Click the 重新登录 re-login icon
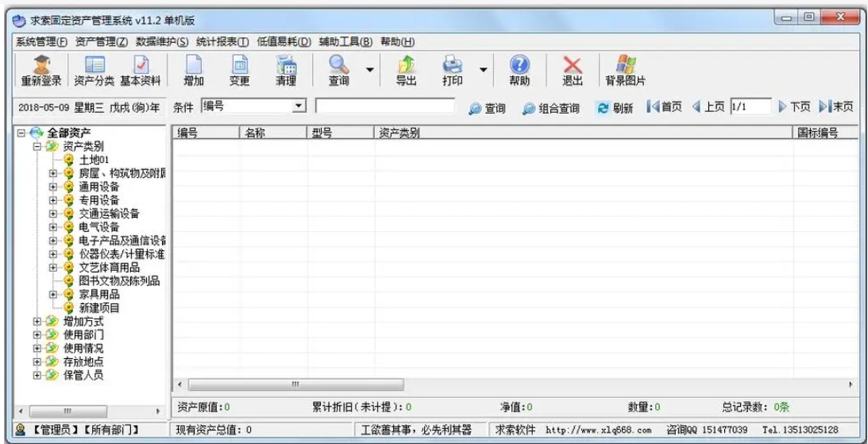Viewport: 868px width, 444px height. pyautogui.click(x=41, y=71)
